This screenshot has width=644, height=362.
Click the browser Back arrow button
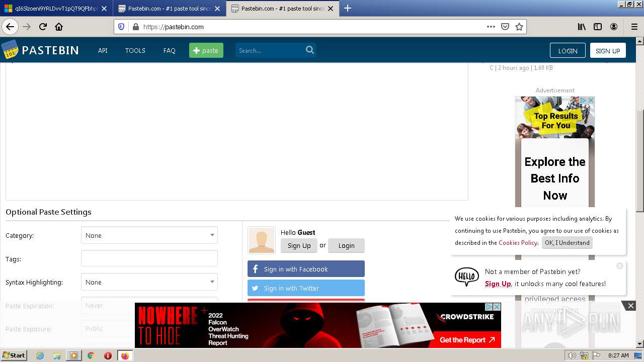[10, 27]
